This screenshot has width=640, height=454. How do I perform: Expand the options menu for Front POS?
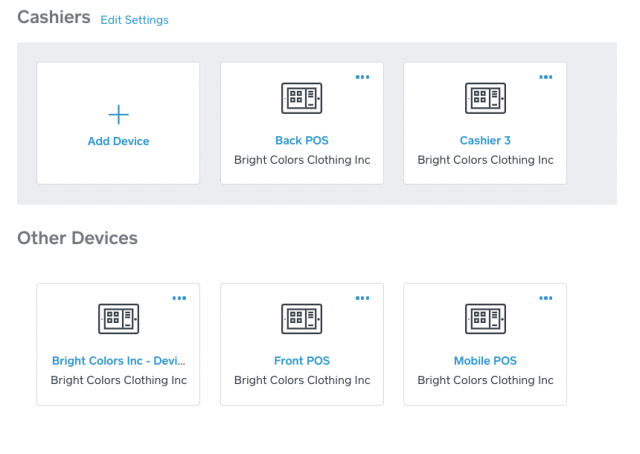click(x=362, y=298)
